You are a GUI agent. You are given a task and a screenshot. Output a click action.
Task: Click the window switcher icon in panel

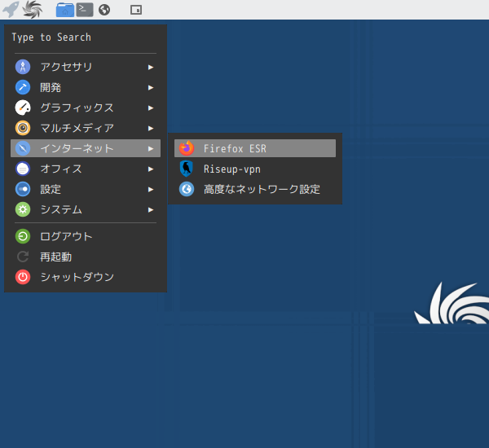(136, 10)
